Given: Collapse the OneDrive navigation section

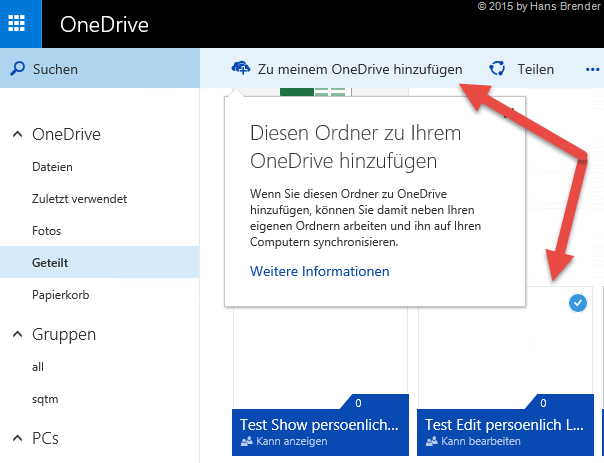Looking at the screenshot, I should pyautogui.click(x=17, y=134).
